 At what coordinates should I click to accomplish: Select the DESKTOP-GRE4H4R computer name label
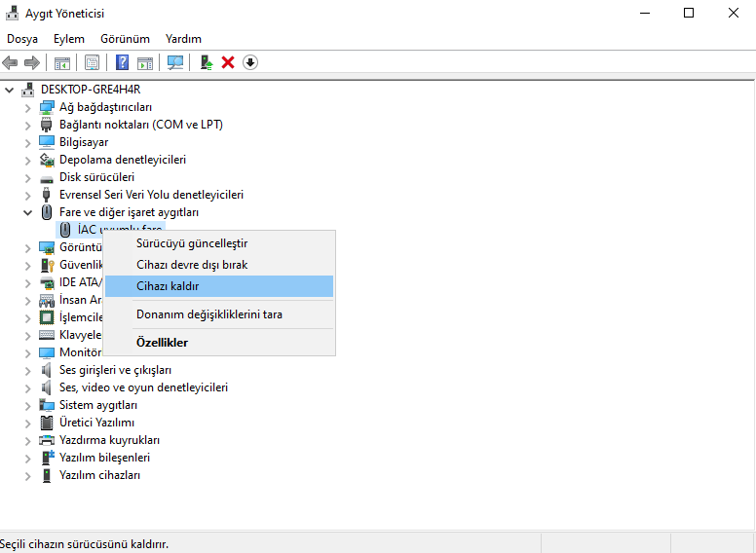tap(91, 90)
